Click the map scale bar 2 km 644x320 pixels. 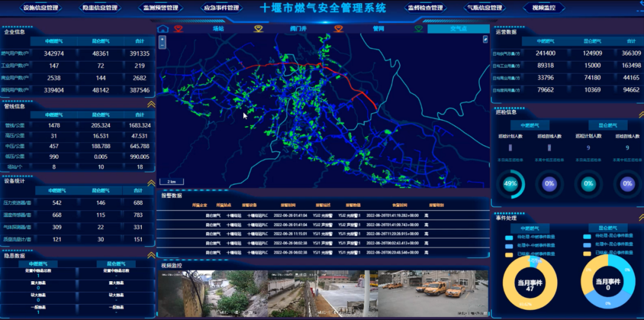171,181
